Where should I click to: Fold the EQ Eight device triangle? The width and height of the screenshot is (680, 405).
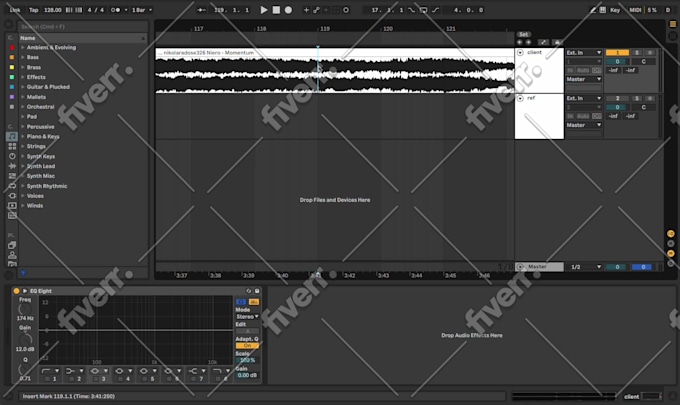click(25, 291)
